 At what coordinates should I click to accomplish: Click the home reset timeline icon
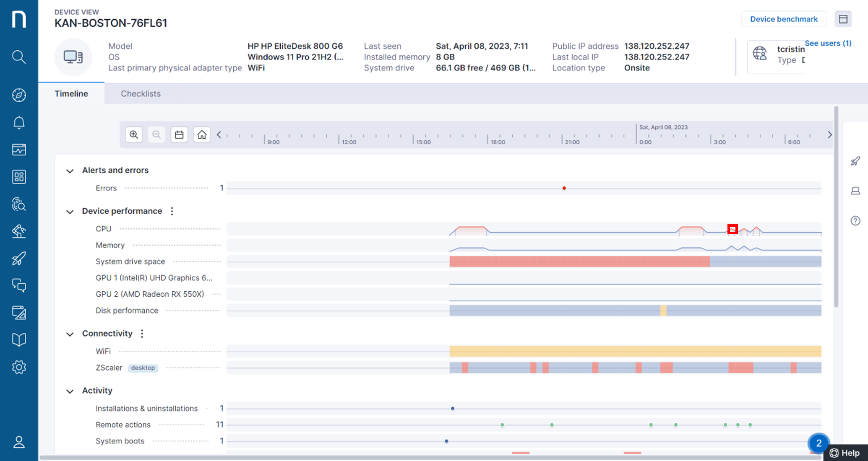[202, 135]
